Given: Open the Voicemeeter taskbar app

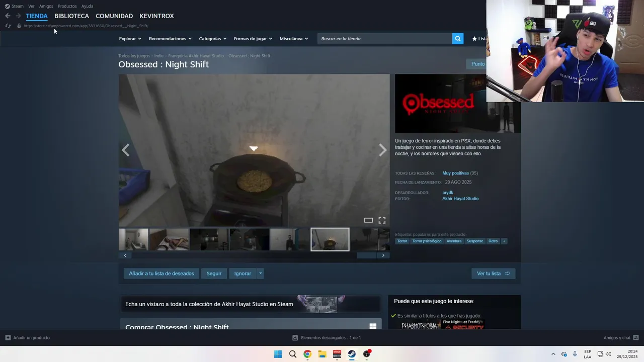Looking at the screenshot, I should [337, 354].
